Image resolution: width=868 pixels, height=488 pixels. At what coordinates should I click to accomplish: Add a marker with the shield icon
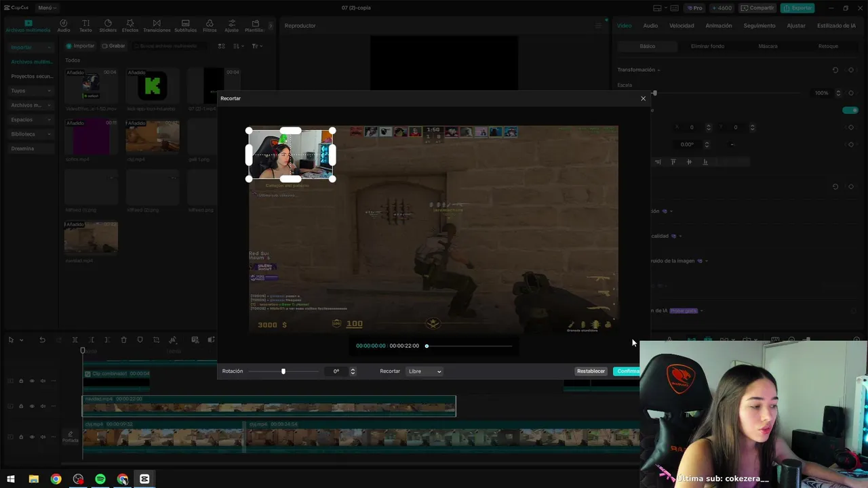(x=140, y=340)
